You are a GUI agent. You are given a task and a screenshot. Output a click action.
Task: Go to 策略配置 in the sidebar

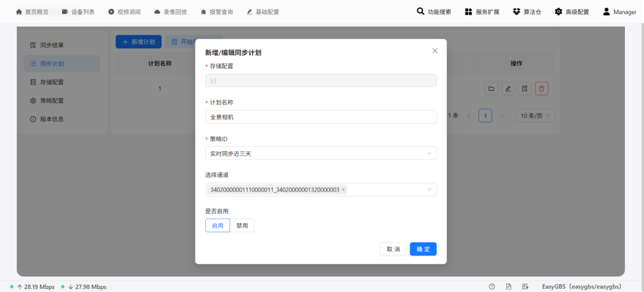tap(61, 101)
